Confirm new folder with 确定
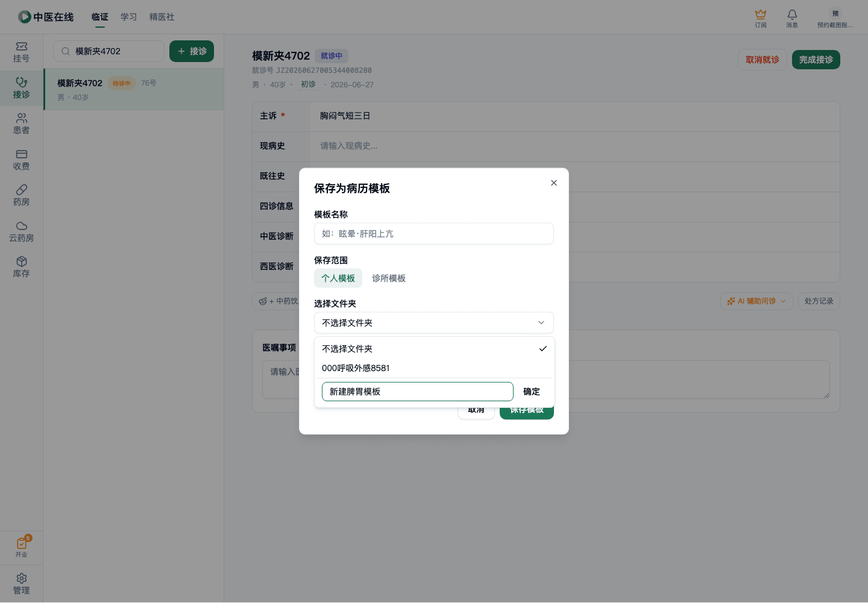868x603 pixels. pos(532,392)
